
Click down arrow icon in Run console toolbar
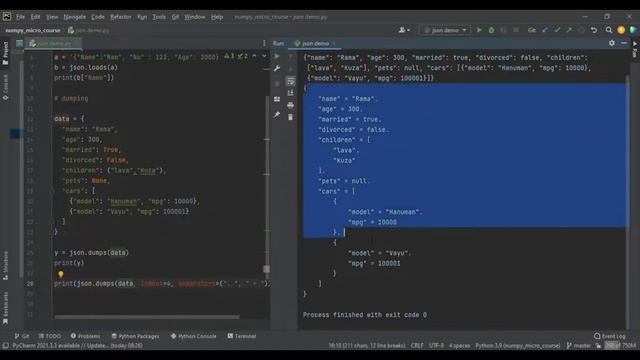pos(290,68)
